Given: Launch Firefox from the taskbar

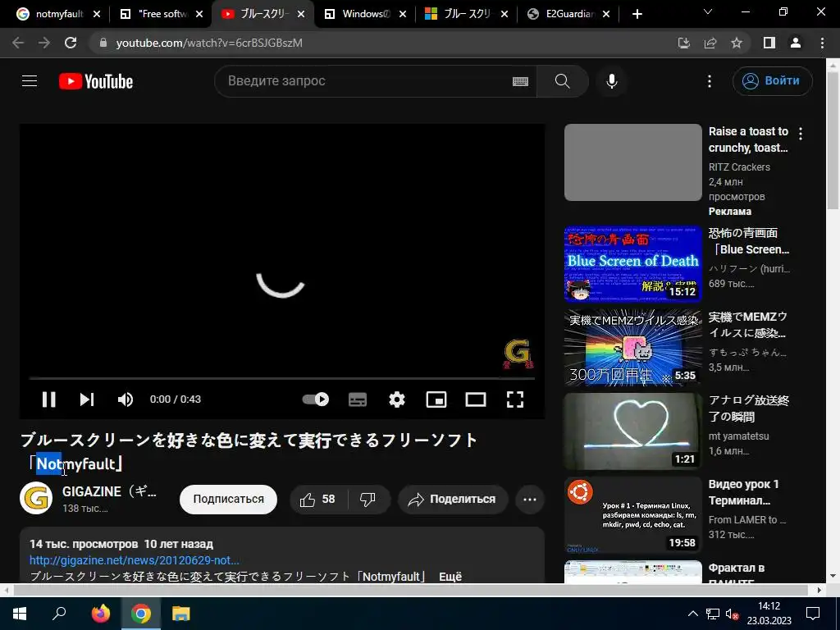Looking at the screenshot, I should (100, 614).
